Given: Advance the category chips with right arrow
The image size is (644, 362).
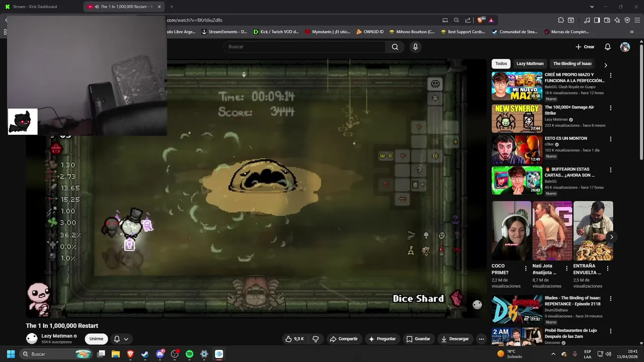Looking at the screenshot, I should 605,65.
